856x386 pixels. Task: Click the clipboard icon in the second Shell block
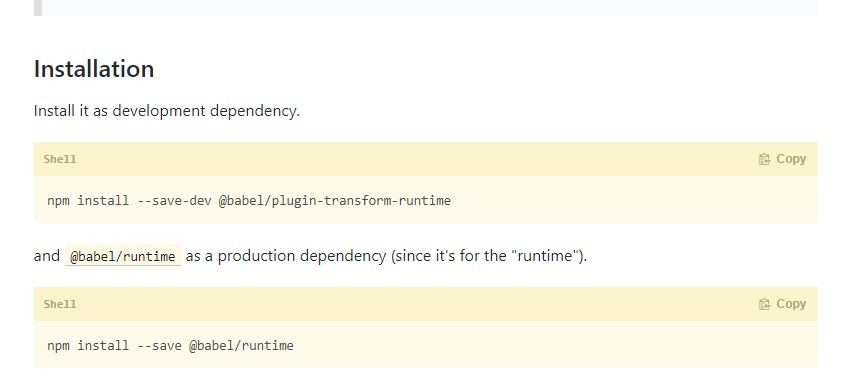click(x=764, y=304)
